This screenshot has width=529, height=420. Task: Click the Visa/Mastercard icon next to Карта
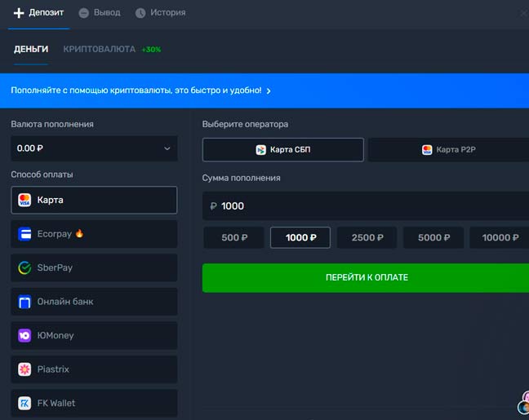[x=24, y=200]
